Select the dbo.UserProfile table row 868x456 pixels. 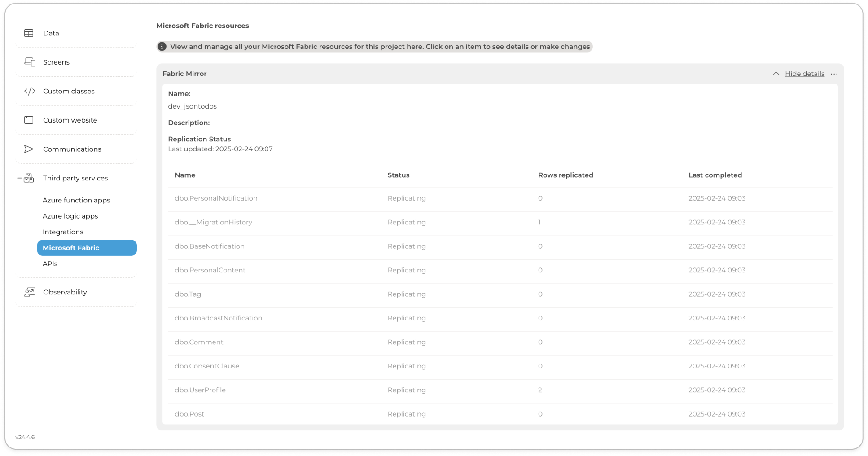200,390
